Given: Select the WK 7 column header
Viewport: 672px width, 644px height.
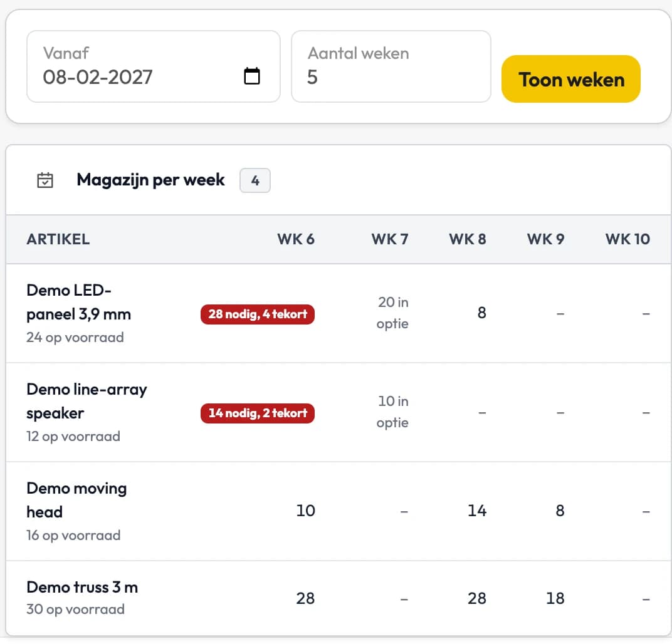Looking at the screenshot, I should click(389, 239).
